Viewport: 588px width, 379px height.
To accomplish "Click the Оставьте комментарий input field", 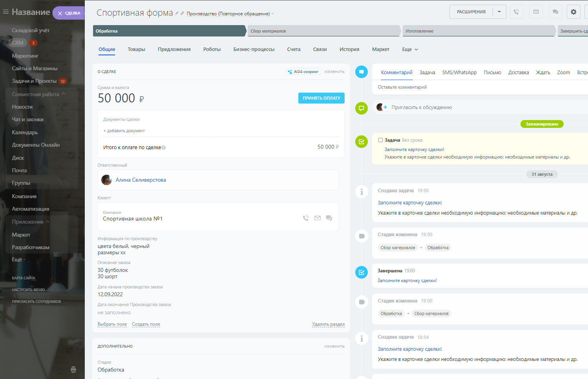I will point(471,87).
